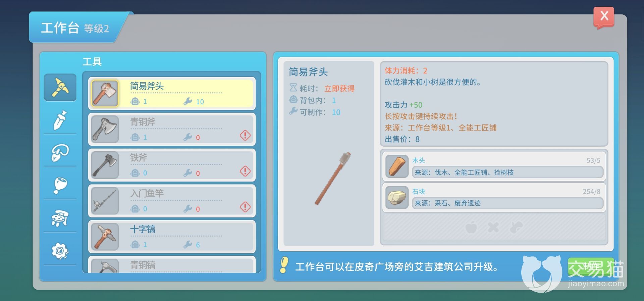This screenshot has height=301, width=644.
Task: Open the mushroom materials category
Action: (x=60, y=153)
